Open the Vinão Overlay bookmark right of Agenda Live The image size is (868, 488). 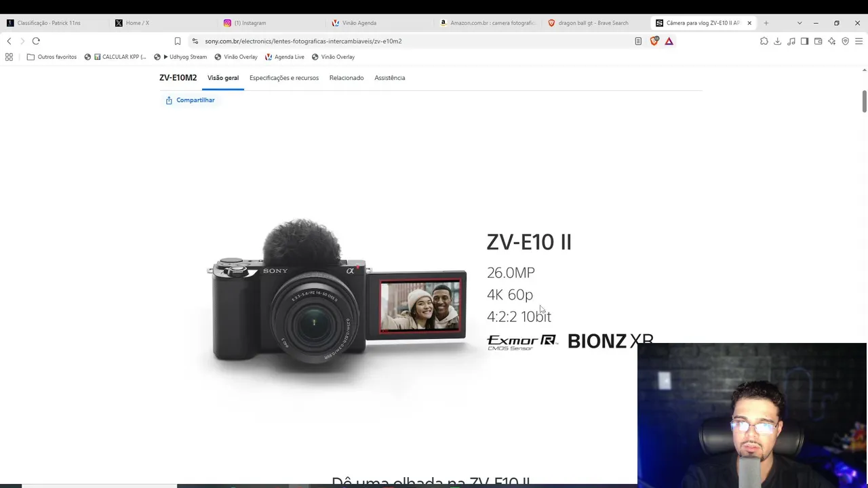(334, 57)
